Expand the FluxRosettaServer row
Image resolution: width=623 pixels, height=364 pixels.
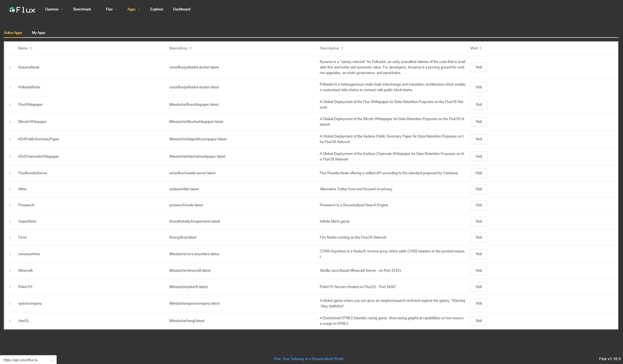(x=10, y=173)
